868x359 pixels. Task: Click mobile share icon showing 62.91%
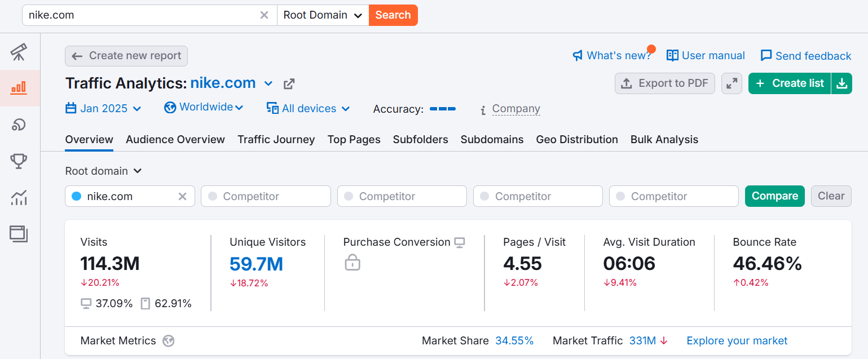[x=146, y=304]
